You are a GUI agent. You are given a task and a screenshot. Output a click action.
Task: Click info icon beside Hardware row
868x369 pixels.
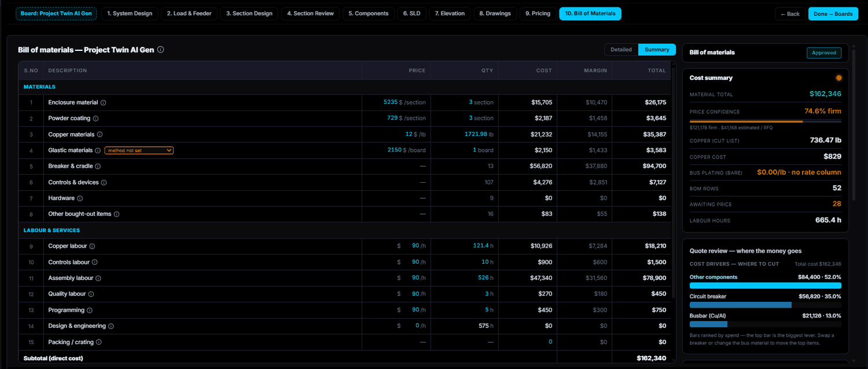[x=80, y=198]
